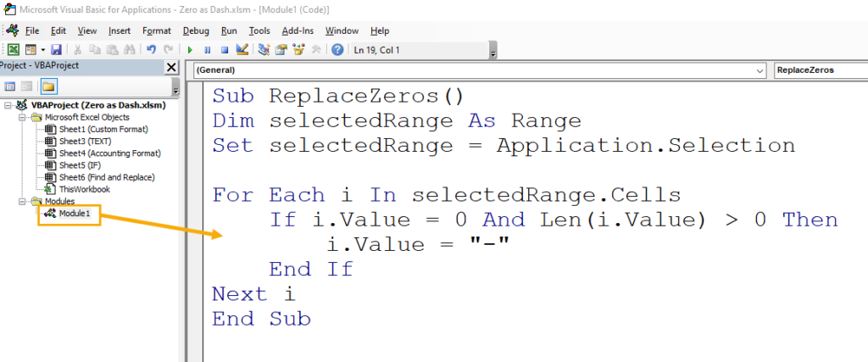Toggle Design Mode icon in the toolbar
This screenshot has height=362, width=868.
coord(242,50)
